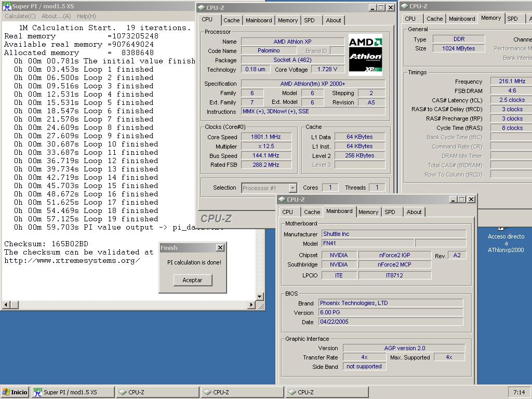Click the Shuttle Inc manufacturer field
Image resolution: width=532 pixels, height=399 pixels.
(394, 234)
